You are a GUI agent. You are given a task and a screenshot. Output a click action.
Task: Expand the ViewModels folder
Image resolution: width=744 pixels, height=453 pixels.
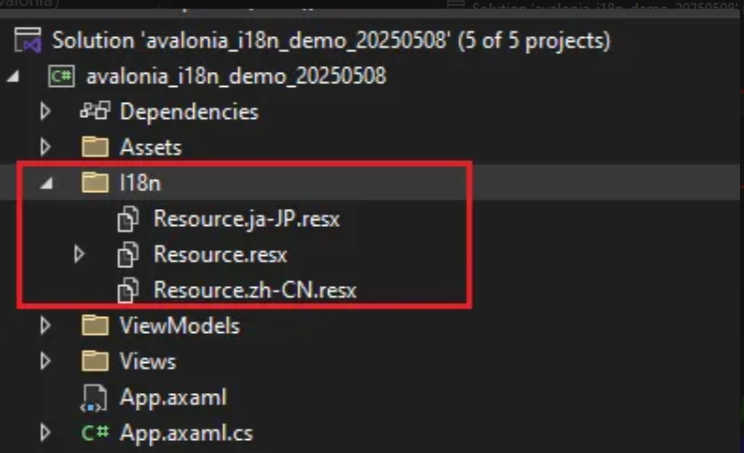(45, 326)
